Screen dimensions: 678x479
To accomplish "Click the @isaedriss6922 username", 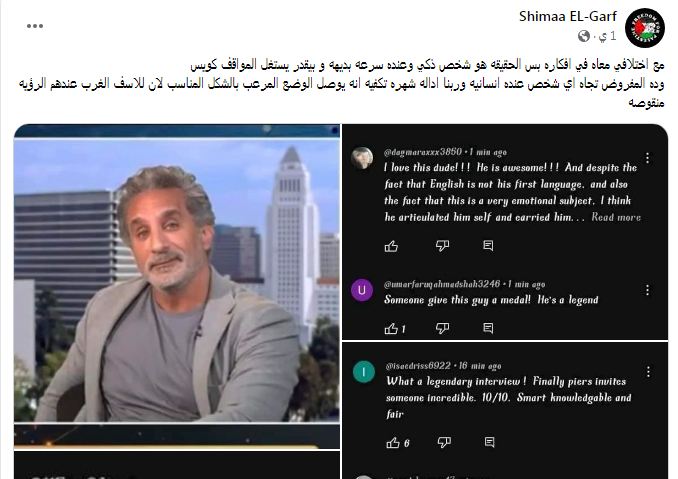I will coord(418,366).
